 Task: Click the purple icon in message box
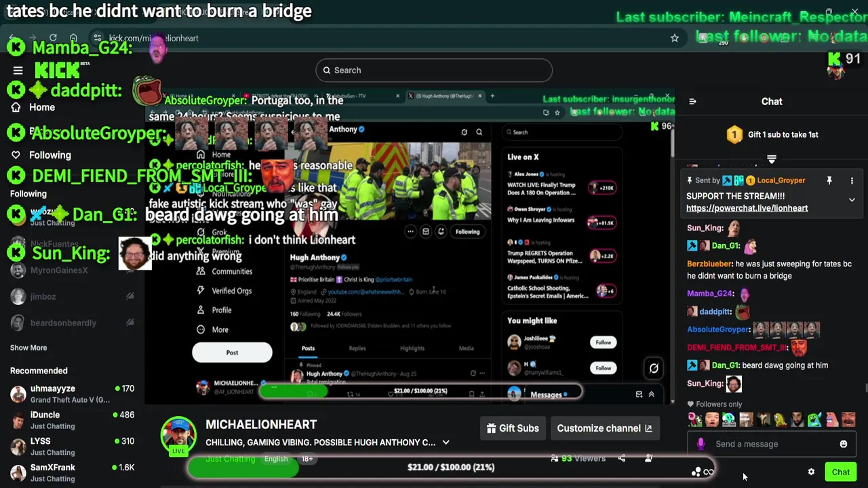[x=701, y=444]
